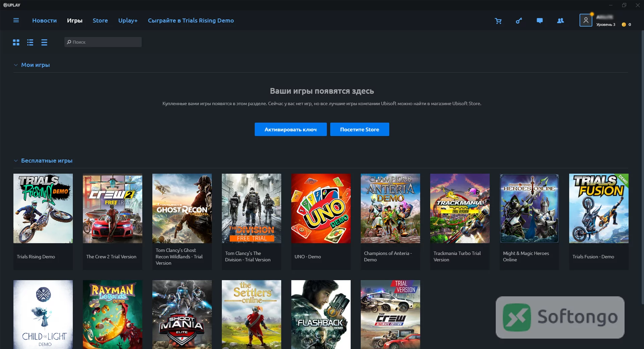
Task: Restore the window with the restore button
Action: (624, 5)
